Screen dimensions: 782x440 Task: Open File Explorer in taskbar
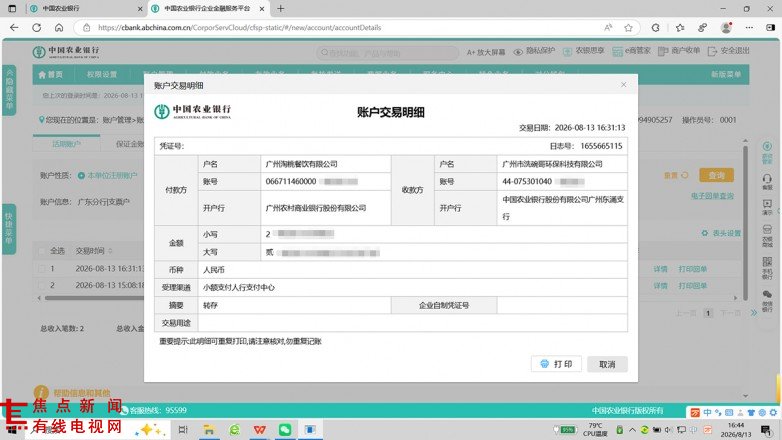click(208, 430)
